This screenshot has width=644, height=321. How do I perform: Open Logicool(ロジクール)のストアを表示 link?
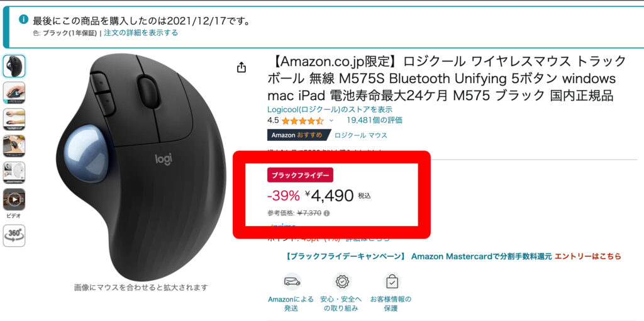tap(330, 110)
